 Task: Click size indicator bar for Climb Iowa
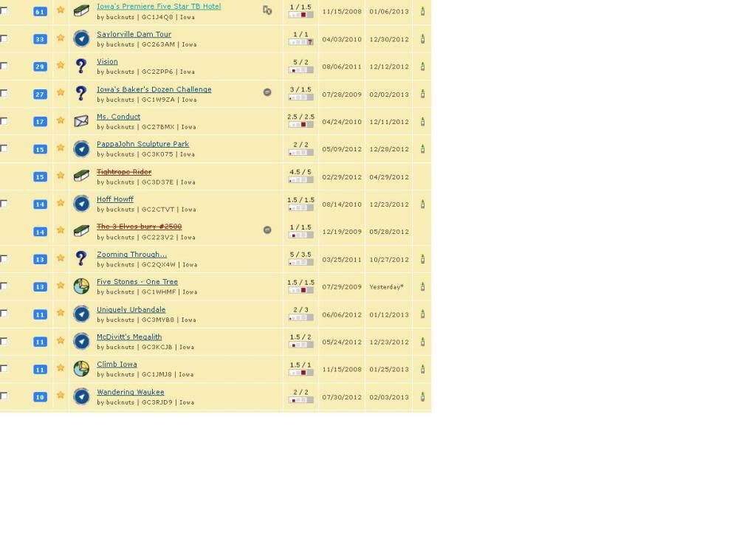click(x=301, y=373)
